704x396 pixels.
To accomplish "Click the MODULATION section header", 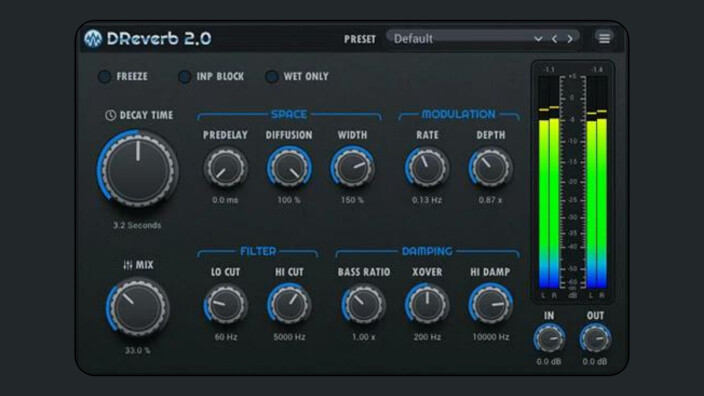I will (x=458, y=114).
